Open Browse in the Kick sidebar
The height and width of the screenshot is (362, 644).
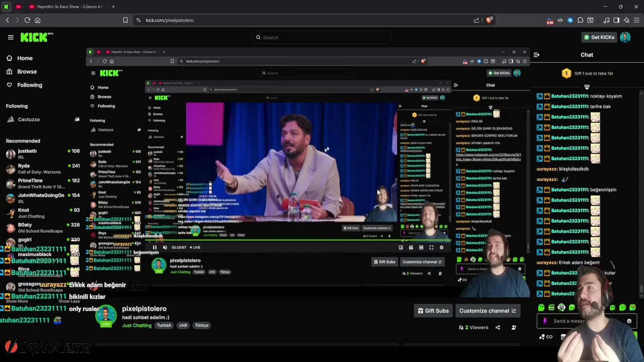point(21,71)
